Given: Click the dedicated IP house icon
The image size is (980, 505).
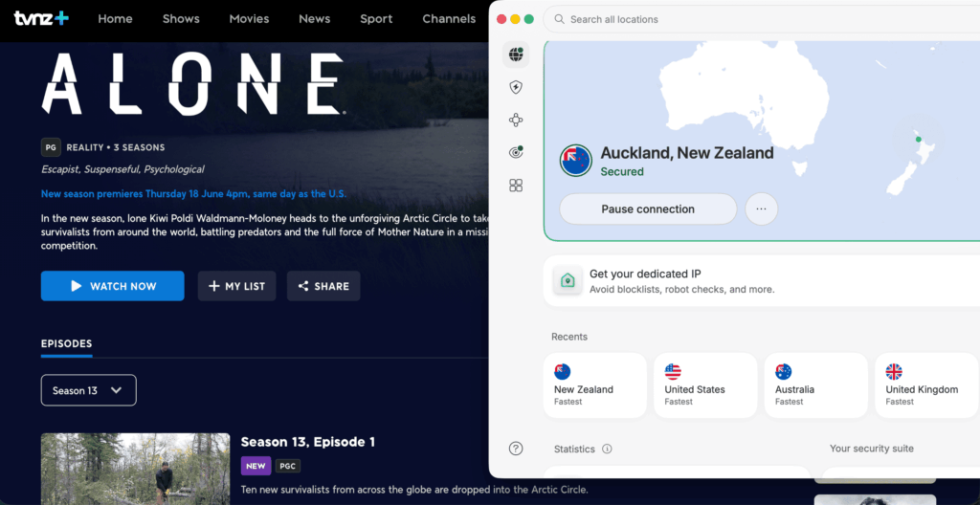Looking at the screenshot, I should [x=568, y=280].
